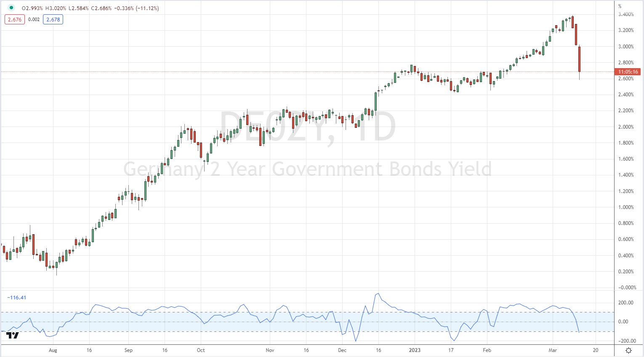Click the 0.400% price axis label
644x357 pixels.
626,256
